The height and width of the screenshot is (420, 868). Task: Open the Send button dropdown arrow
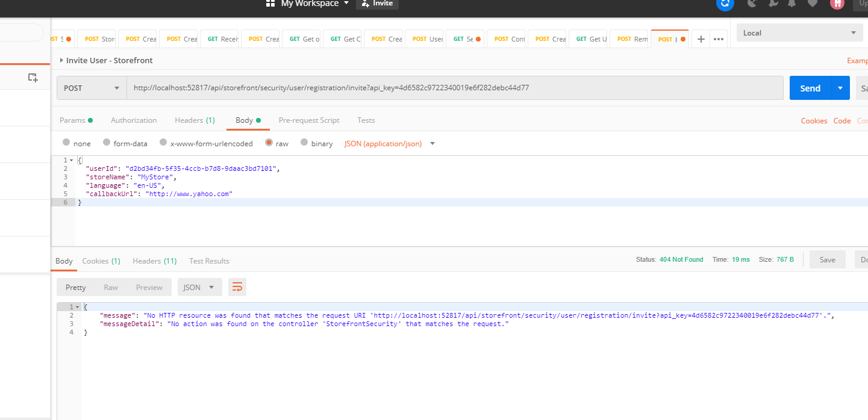click(x=840, y=88)
